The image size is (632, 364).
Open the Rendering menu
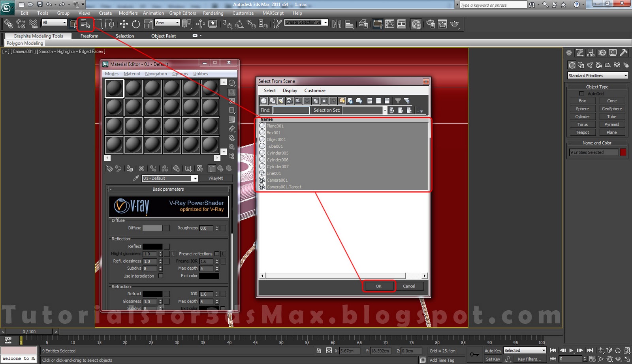click(213, 13)
